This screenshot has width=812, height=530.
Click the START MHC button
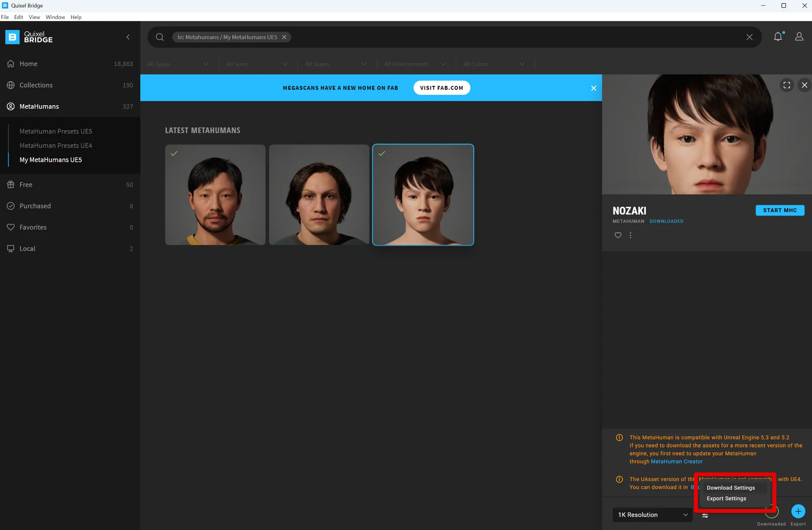tap(779, 210)
